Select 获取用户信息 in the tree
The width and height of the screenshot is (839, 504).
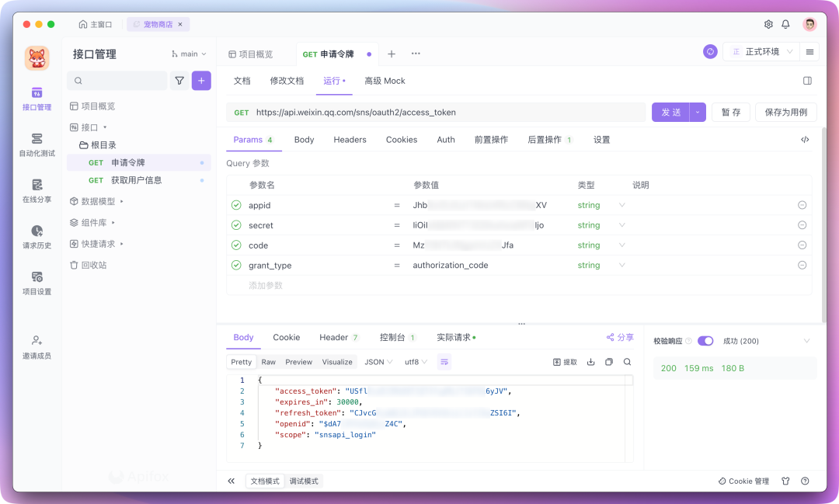click(138, 180)
